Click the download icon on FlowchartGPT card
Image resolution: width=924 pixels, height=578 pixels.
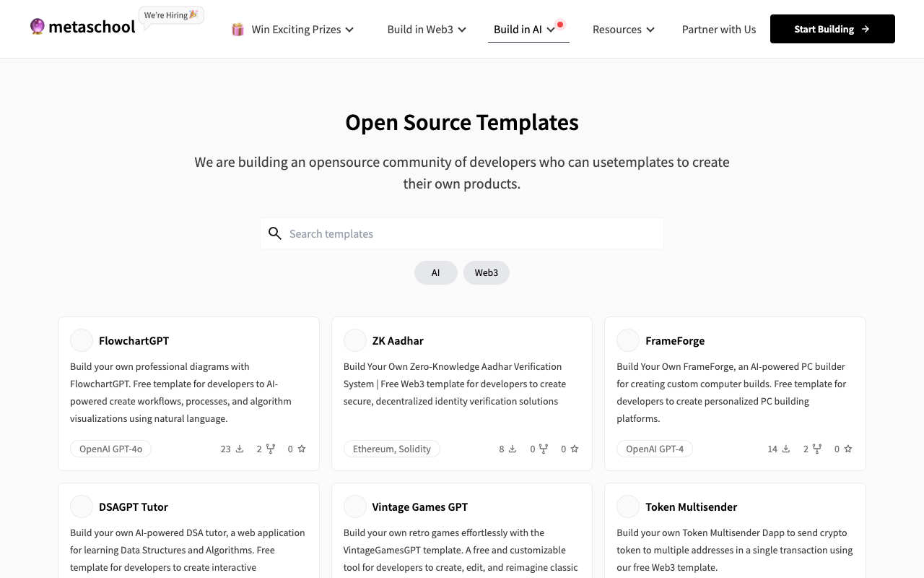click(239, 449)
